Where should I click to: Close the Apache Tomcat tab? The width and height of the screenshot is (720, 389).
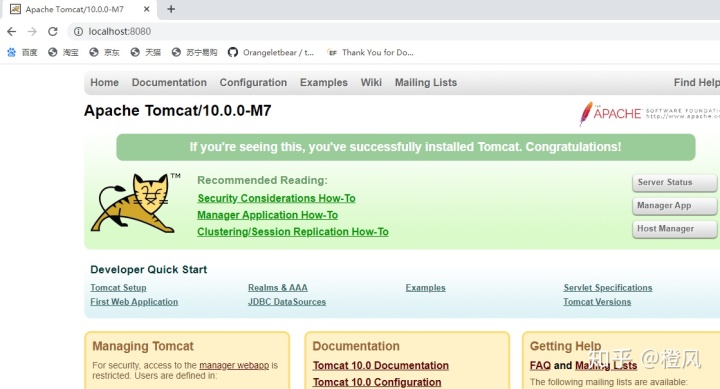pyautogui.click(x=146, y=9)
